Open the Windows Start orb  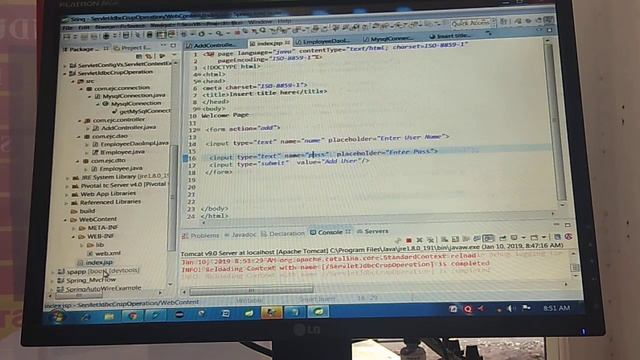(x=57, y=316)
